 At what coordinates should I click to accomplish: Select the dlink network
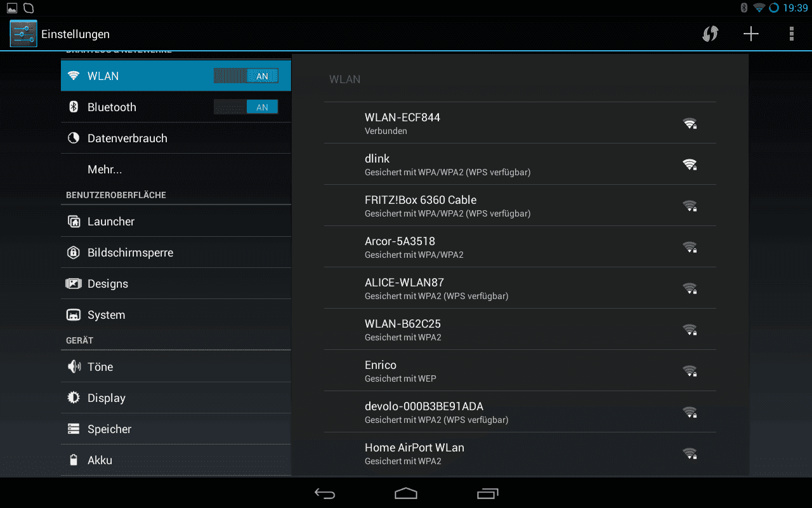(520, 164)
